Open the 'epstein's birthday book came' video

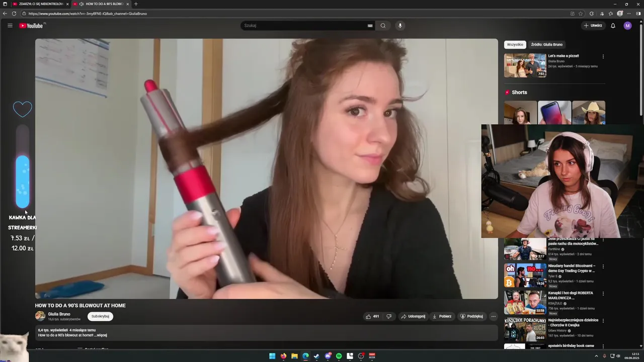pos(571,346)
